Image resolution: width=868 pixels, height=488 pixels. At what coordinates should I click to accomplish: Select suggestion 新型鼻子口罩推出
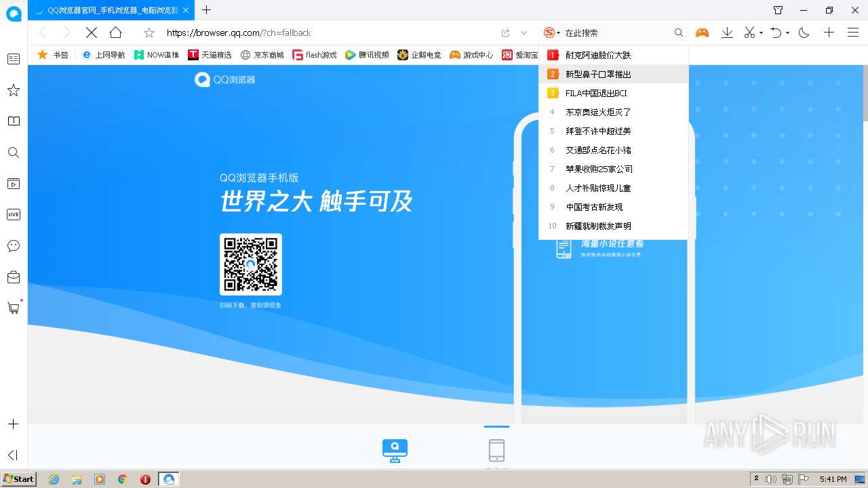(613, 74)
